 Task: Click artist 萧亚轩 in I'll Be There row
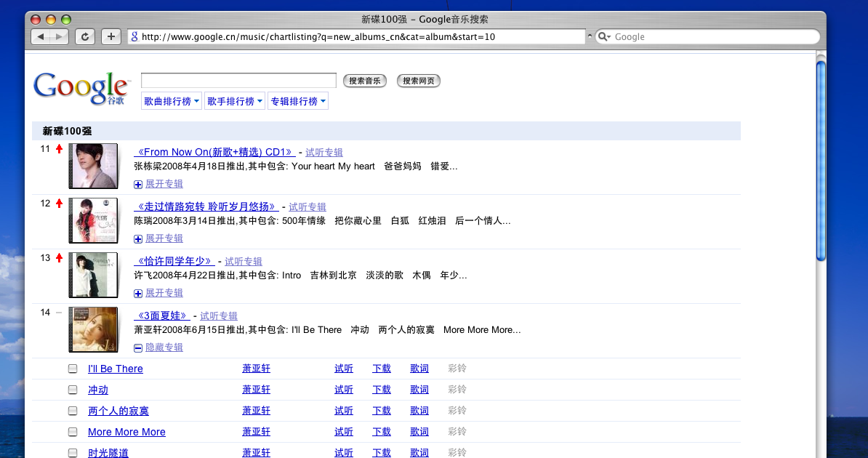click(257, 369)
